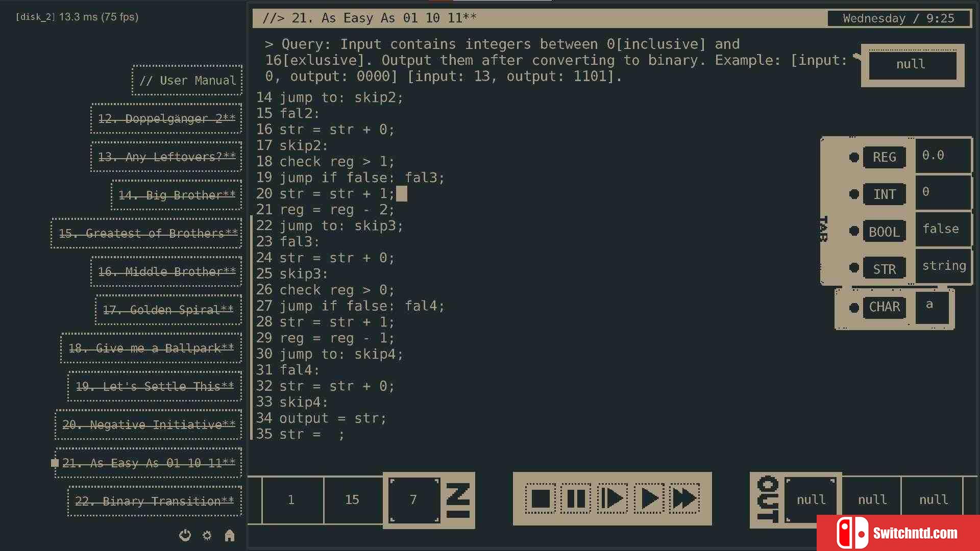Click the stop playback button

541,498
